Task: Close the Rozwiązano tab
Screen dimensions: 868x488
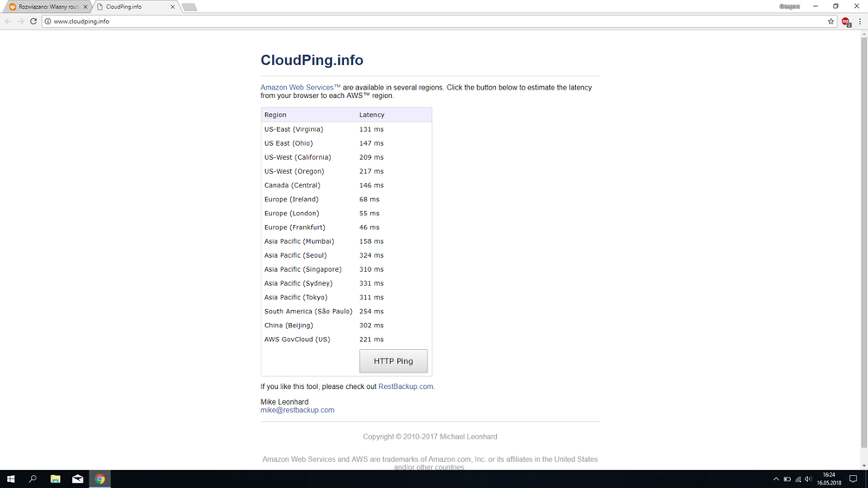Action: pos(85,7)
